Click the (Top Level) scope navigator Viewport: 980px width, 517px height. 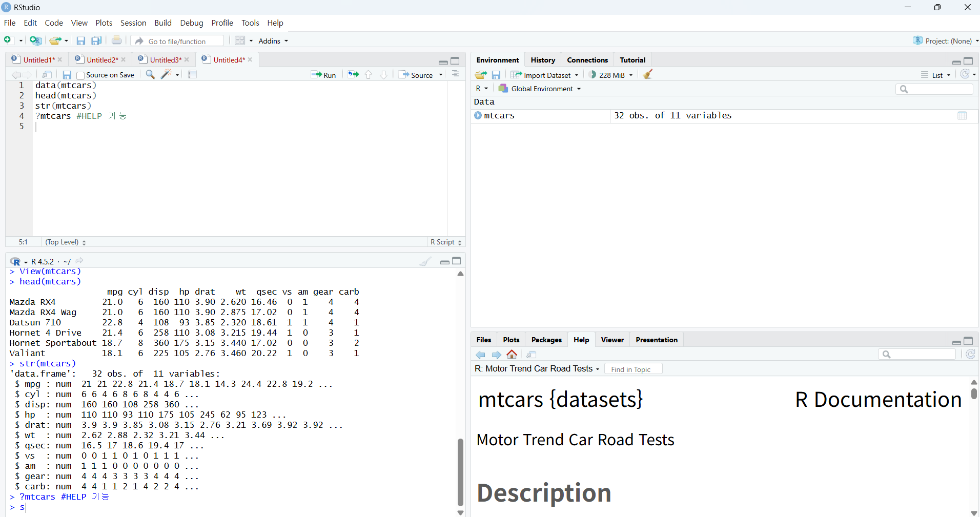point(66,242)
